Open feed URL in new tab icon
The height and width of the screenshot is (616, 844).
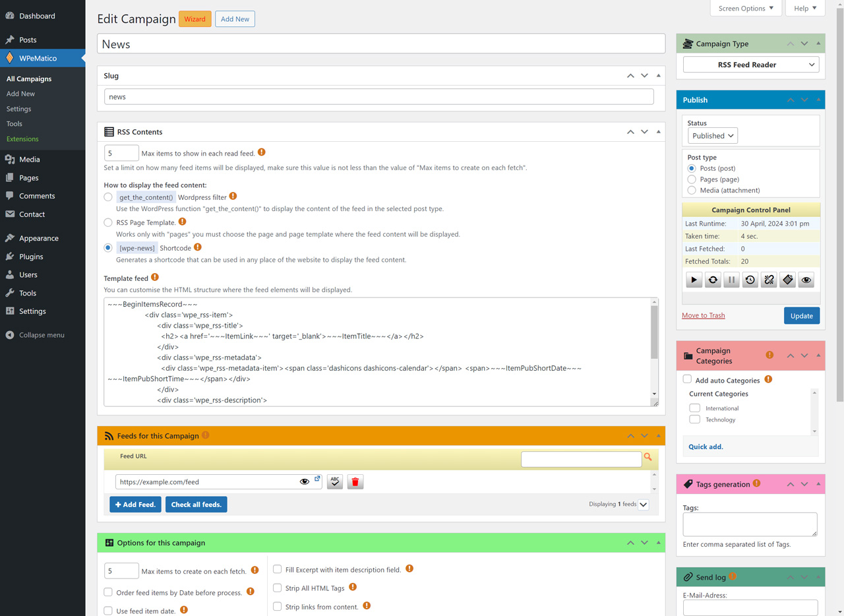tap(317, 479)
